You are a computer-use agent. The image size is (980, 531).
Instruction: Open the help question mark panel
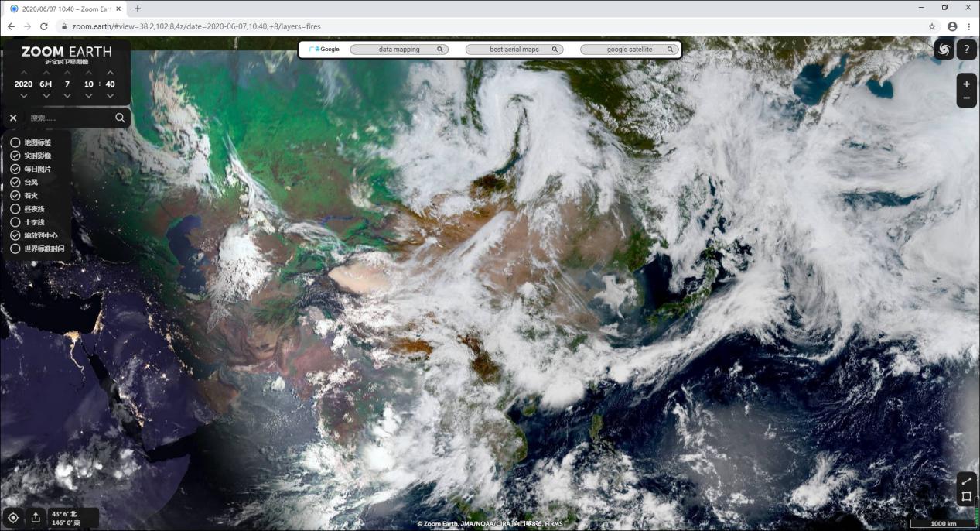966,50
